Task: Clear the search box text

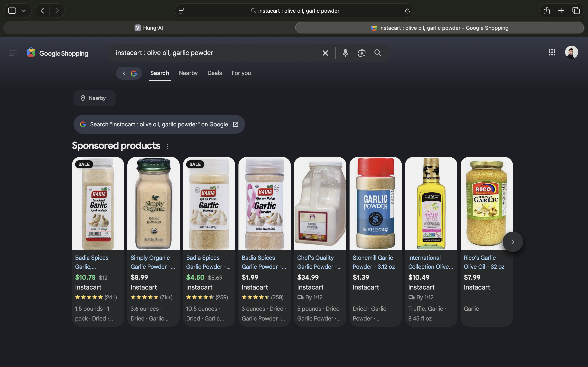Action: (325, 53)
